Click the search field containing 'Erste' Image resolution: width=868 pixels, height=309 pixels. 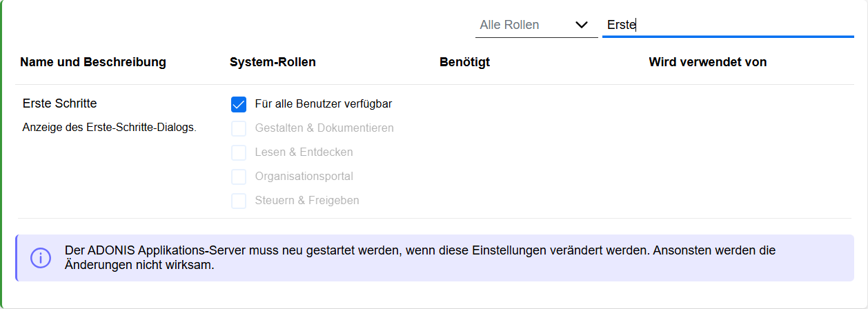[x=728, y=25]
